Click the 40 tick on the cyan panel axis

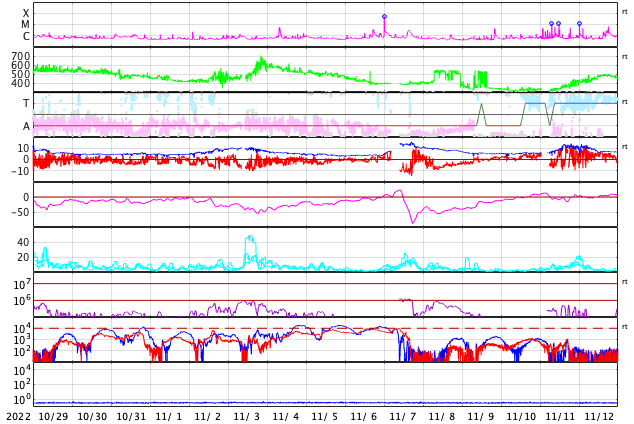click(x=23, y=242)
